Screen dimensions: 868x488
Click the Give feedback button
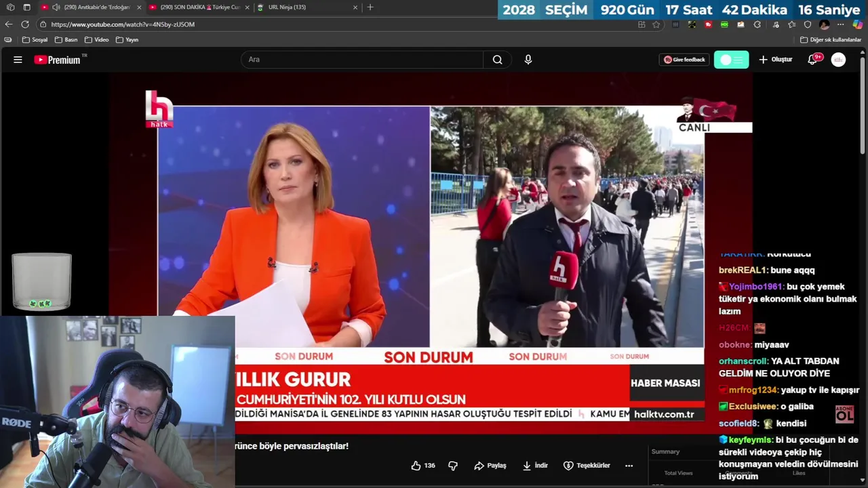(x=684, y=60)
